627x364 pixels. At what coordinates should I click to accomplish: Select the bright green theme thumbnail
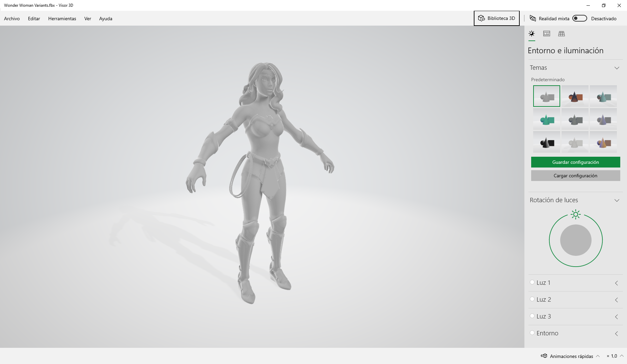click(x=547, y=119)
